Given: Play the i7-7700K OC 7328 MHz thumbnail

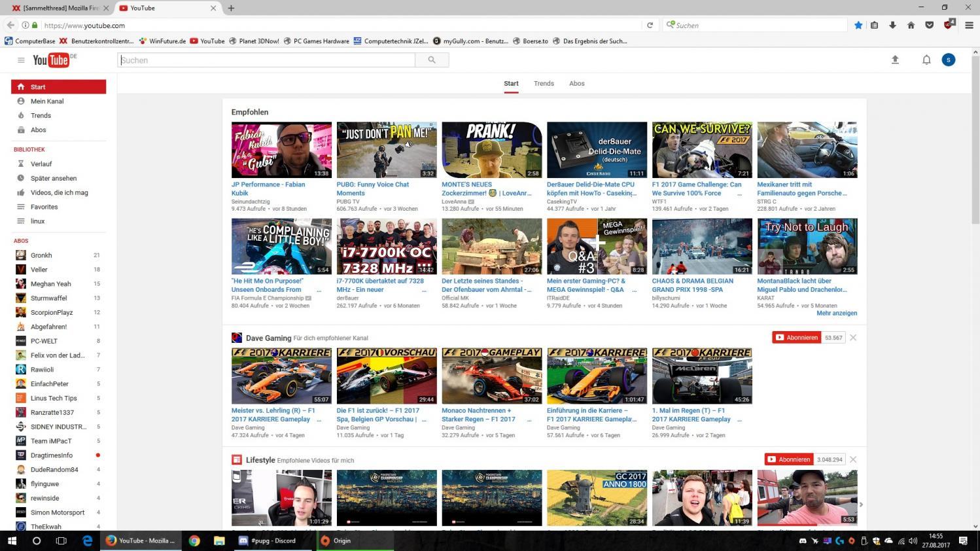Looking at the screenshot, I should (x=387, y=247).
